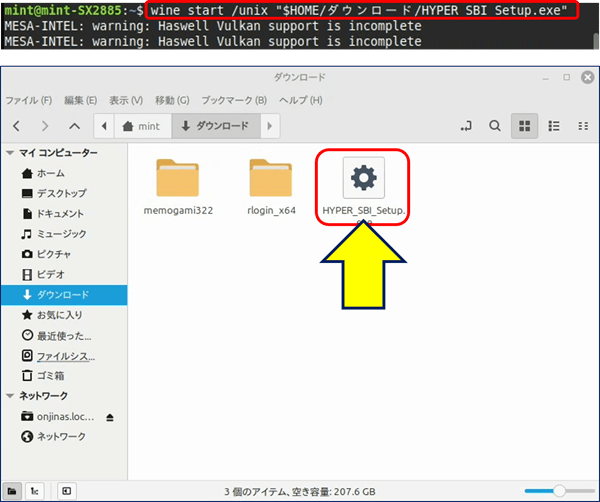Go back with the left arrow button
Image resolution: width=600 pixels, height=502 pixels.
tap(16, 126)
